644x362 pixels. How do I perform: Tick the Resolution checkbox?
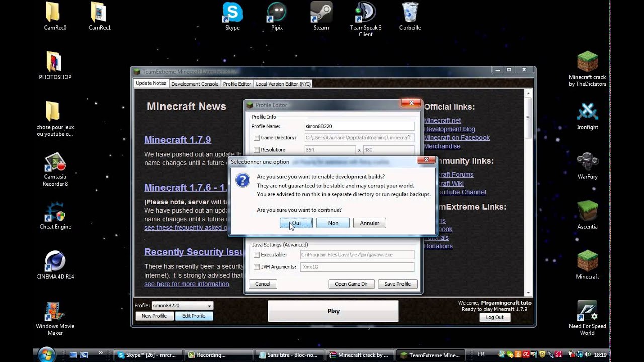[x=257, y=150]
